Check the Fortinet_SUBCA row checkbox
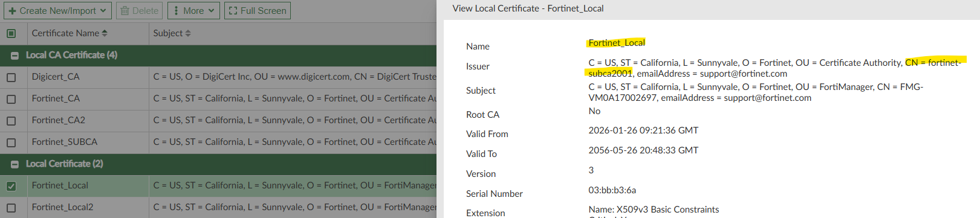 11,143
